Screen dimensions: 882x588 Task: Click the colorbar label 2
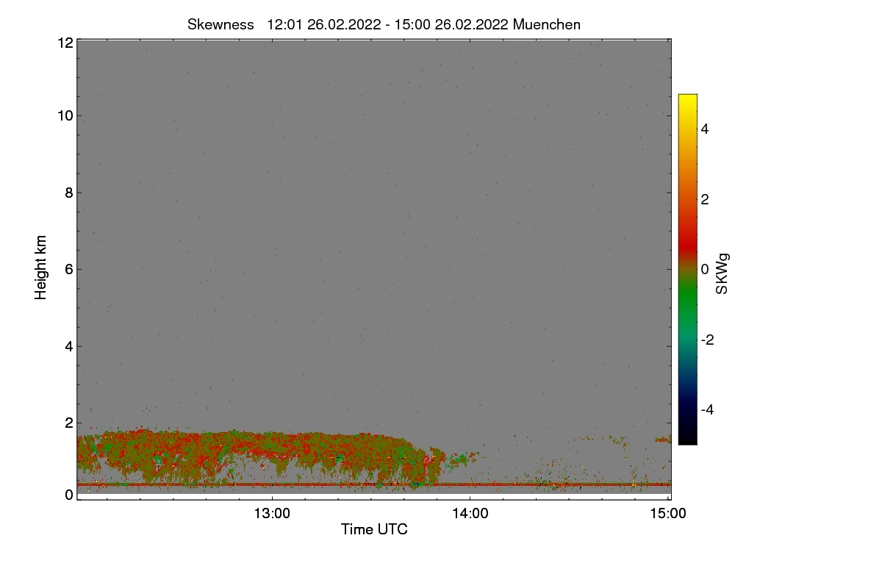point(705,199)
